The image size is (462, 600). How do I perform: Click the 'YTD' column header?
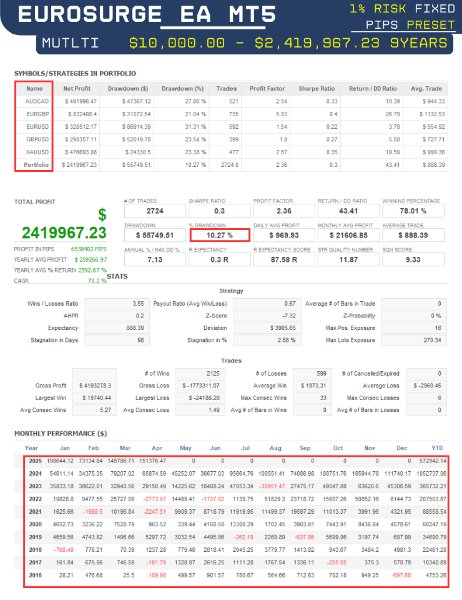[x=437, y=448]
